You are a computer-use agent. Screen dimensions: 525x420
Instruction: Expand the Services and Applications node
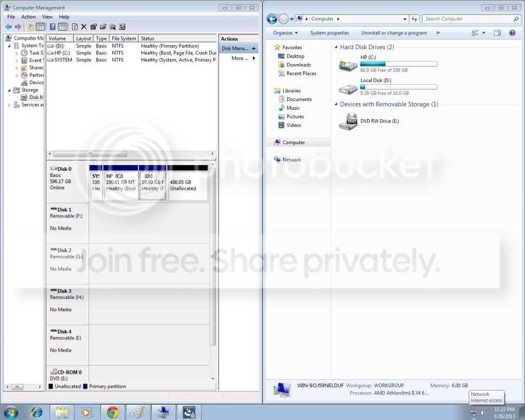point(9,105)
